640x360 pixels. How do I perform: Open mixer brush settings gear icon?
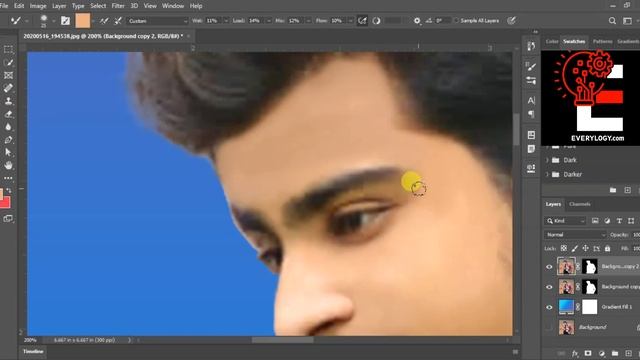point(417,21)
